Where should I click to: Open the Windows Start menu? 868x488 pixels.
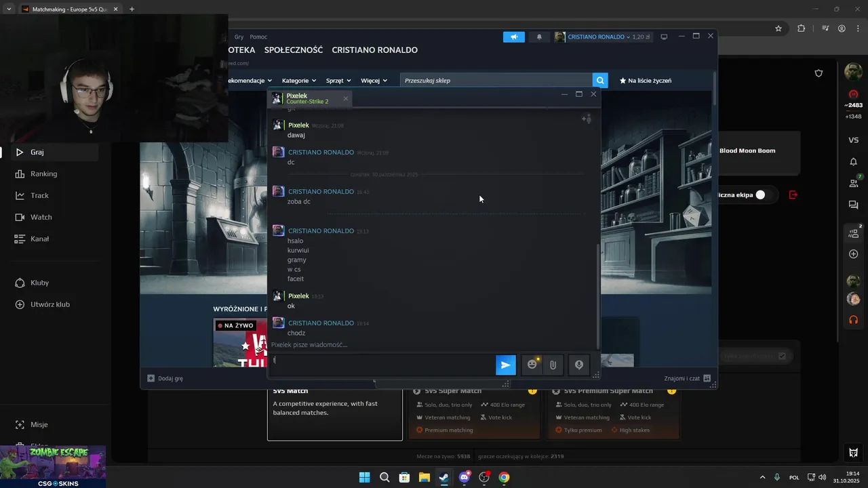pos(364,477)
